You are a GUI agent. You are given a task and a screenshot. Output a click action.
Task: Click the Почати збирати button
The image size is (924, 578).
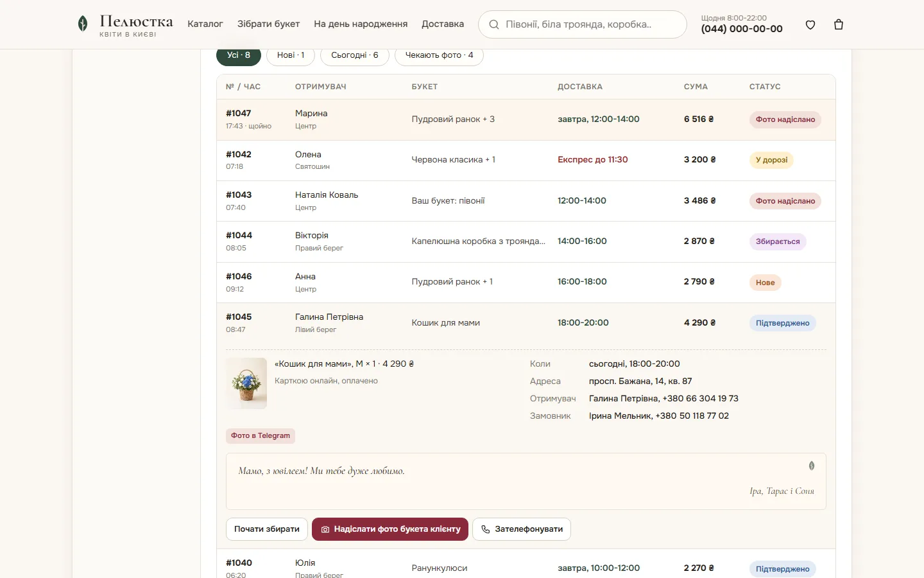(267, 529)
